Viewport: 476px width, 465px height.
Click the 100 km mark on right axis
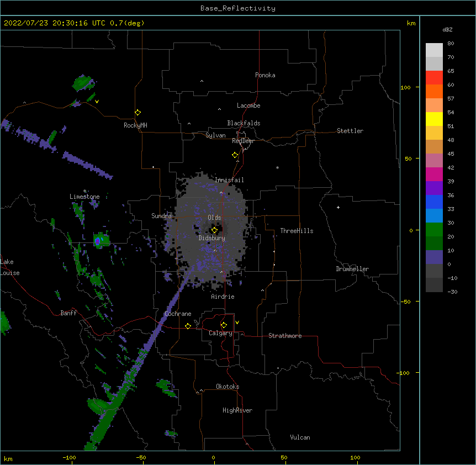(x=405, y=87)
